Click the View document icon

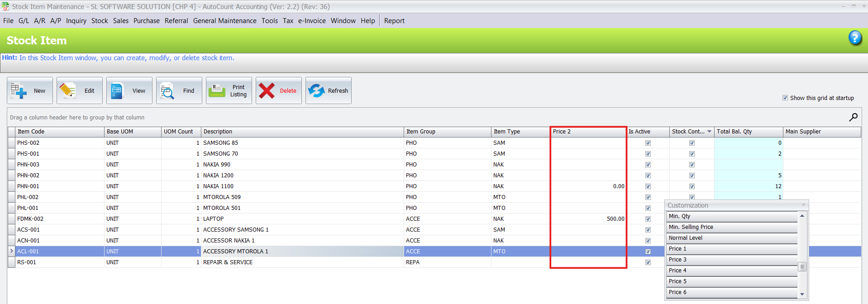pyautogui.click(x=117, y=90)
